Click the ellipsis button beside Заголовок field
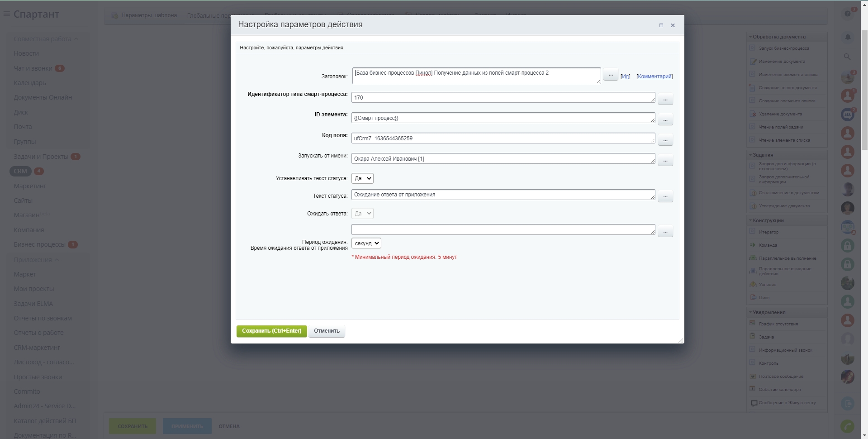Screen dimensions: 868x439 click(610, 75)
